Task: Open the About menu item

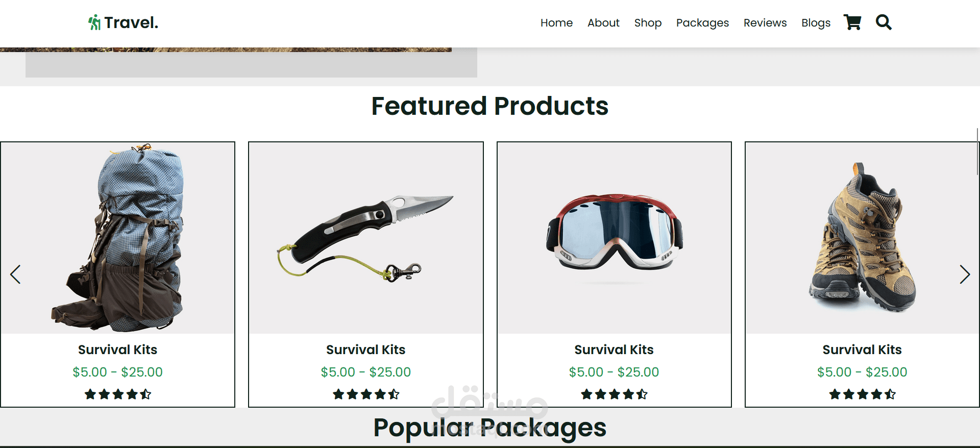Action: 603,23
